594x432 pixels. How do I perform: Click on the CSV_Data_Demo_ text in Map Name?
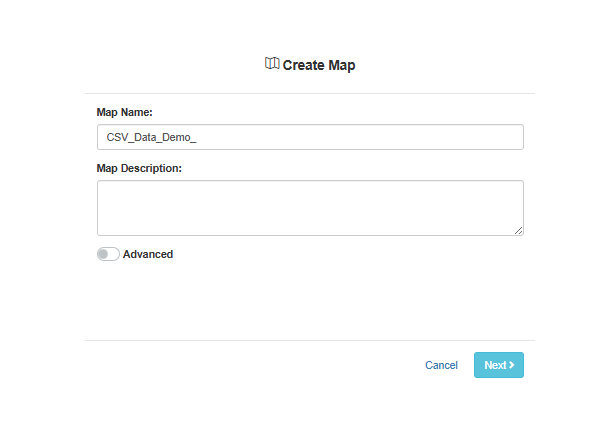(151, 137)
